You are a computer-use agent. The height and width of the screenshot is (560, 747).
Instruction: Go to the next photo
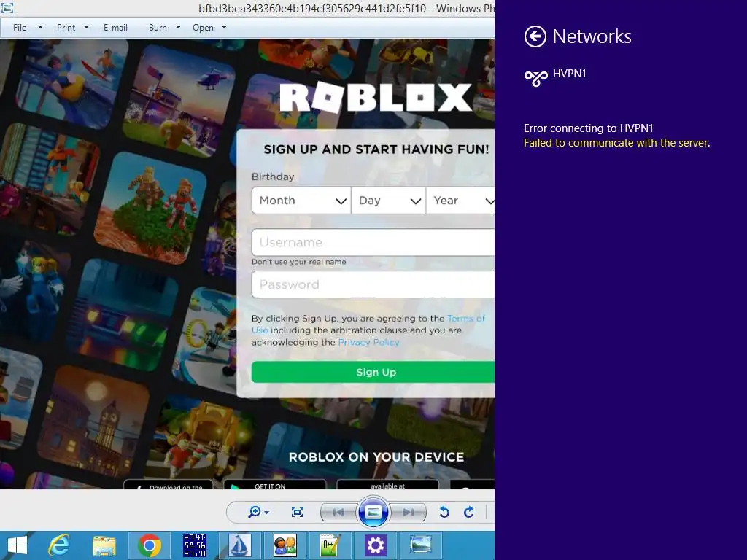pyautogui.click(x=409, y=513)
